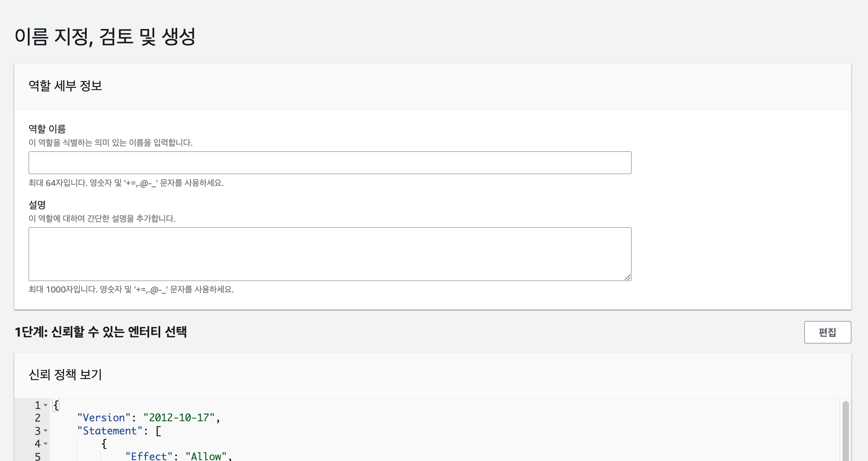Click the "2012-10-17" string value

coord(179,418)
